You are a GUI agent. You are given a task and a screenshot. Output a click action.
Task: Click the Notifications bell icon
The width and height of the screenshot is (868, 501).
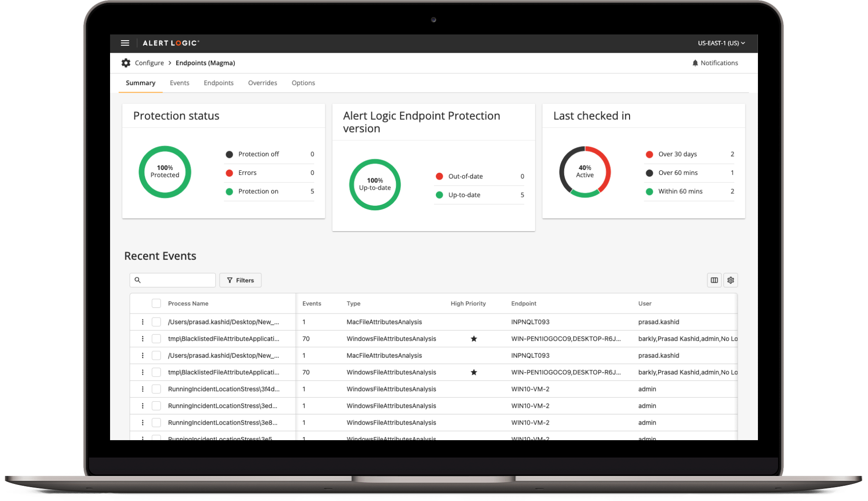click(695, 63)
